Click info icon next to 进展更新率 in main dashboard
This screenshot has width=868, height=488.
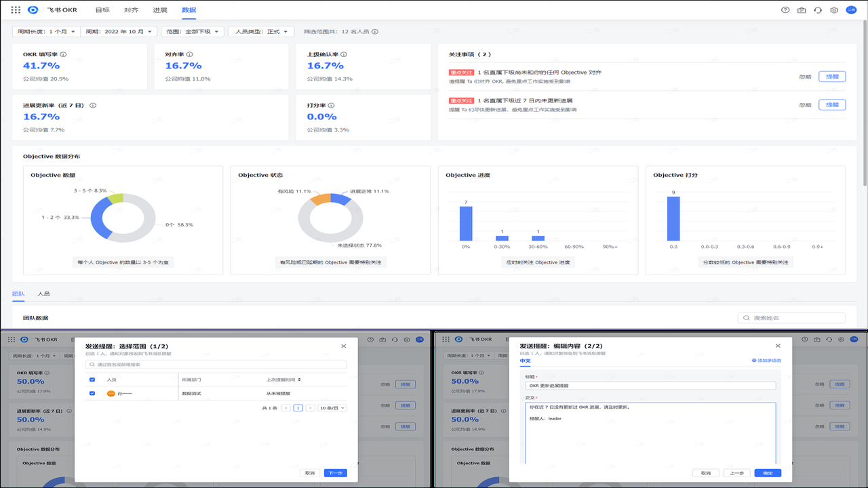pos(93,105)
